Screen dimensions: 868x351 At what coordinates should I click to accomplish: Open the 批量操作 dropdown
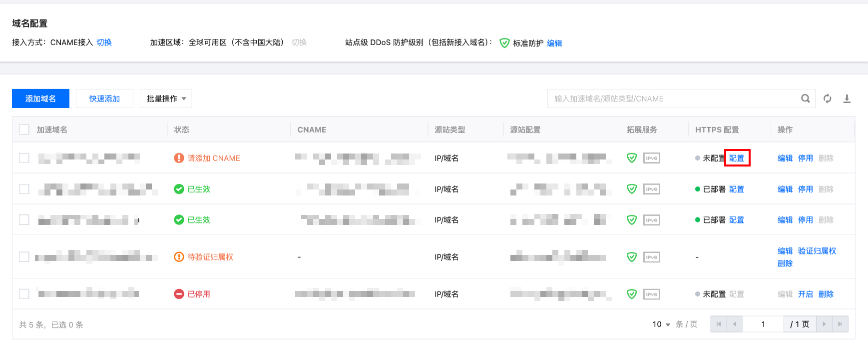tap(166, 98)
